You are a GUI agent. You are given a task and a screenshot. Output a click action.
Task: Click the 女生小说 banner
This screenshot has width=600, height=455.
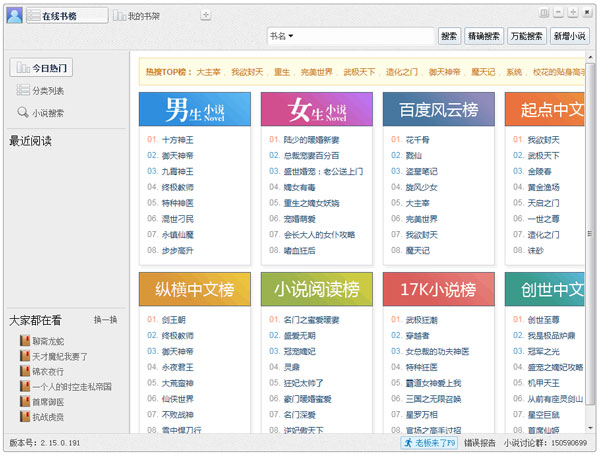pos(317,109)
